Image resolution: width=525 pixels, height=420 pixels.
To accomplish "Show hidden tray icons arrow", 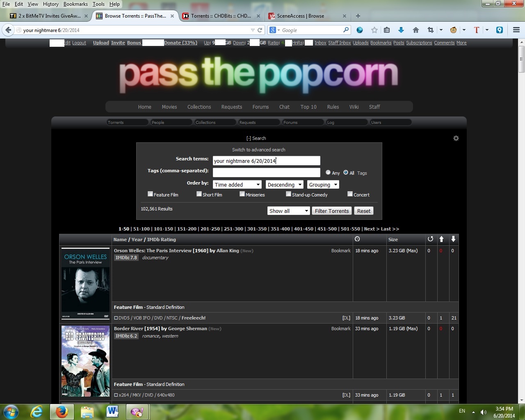I will 473,412.
